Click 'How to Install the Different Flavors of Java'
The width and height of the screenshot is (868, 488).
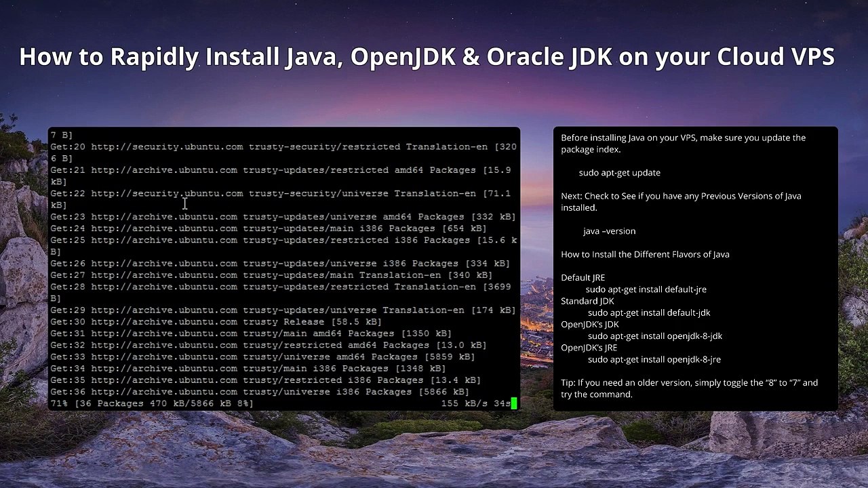pos(645,254)
